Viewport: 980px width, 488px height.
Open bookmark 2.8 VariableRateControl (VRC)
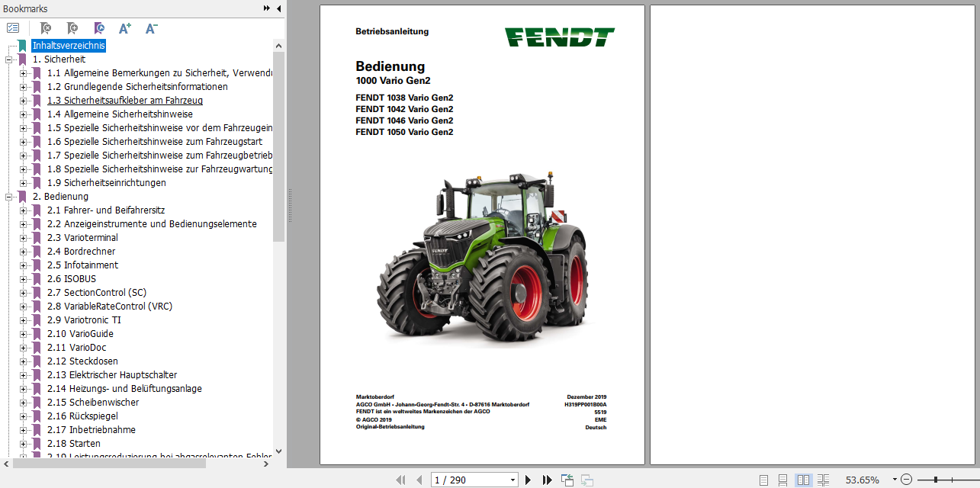[x=109, y=307]
